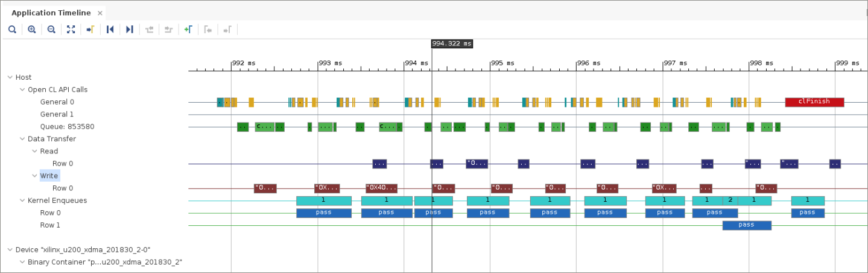Screen dimensions: 868x273
Task: Click the zoom fit icon
Action: [x=71, y=29]
